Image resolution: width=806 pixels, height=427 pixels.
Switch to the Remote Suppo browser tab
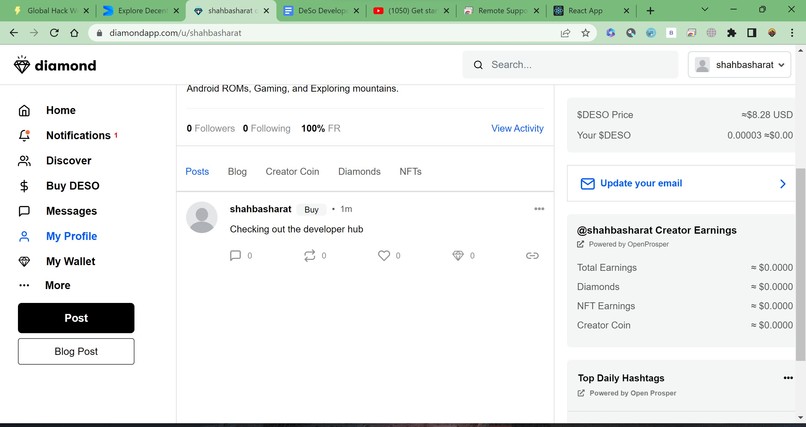pos(501,11)
